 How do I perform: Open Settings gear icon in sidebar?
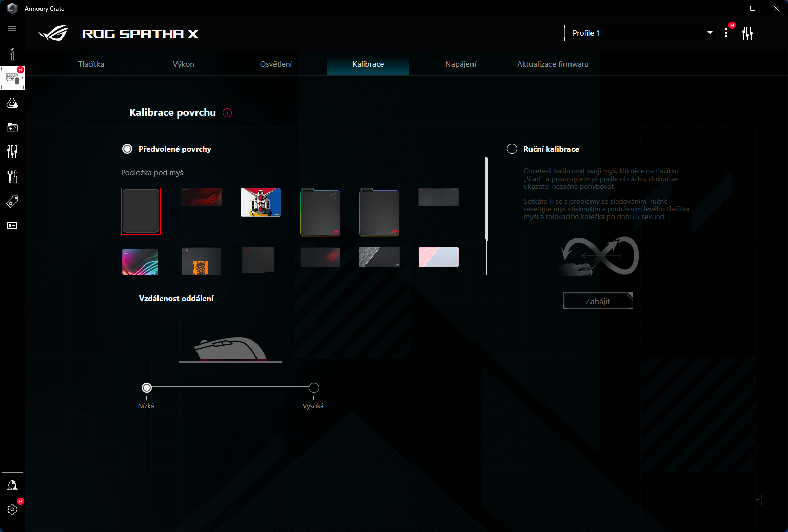[x=12, y=509]
